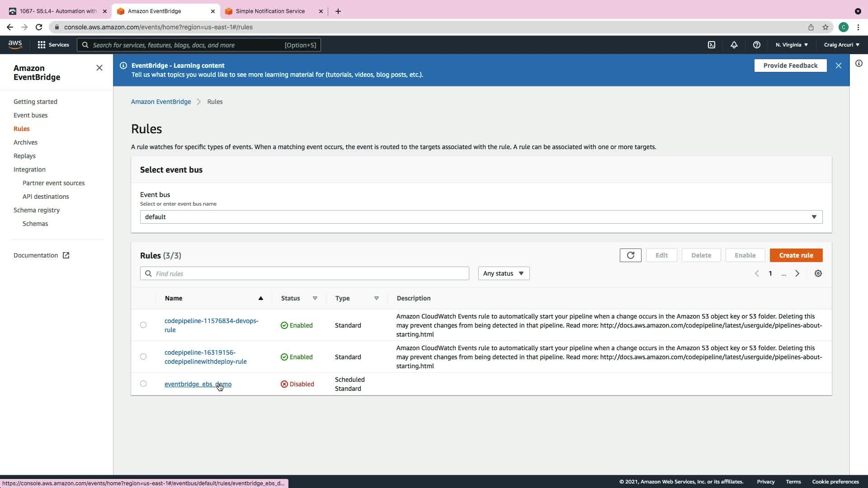868x488 pixels.
Task: Click the Find rules search field
Action: point(307,273)
